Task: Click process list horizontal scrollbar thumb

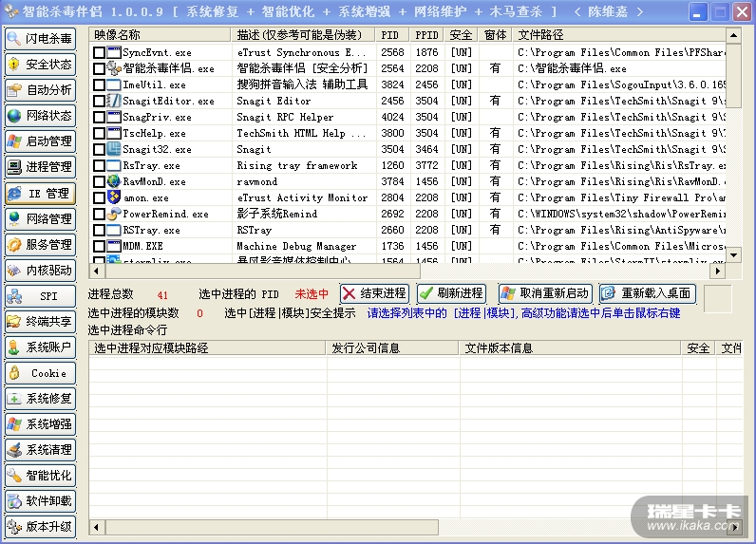Action: pyautogui.click(x=263, y=271)
